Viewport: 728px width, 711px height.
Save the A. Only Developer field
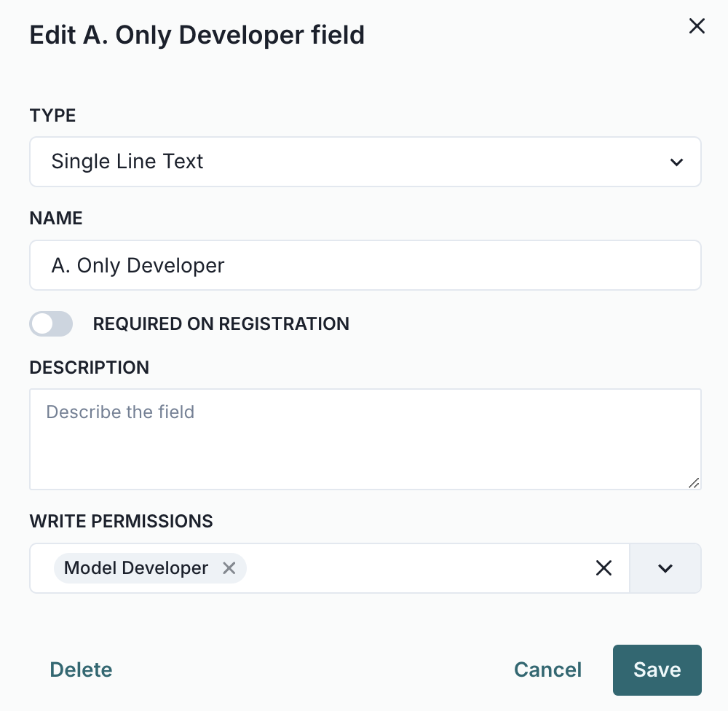657,669
